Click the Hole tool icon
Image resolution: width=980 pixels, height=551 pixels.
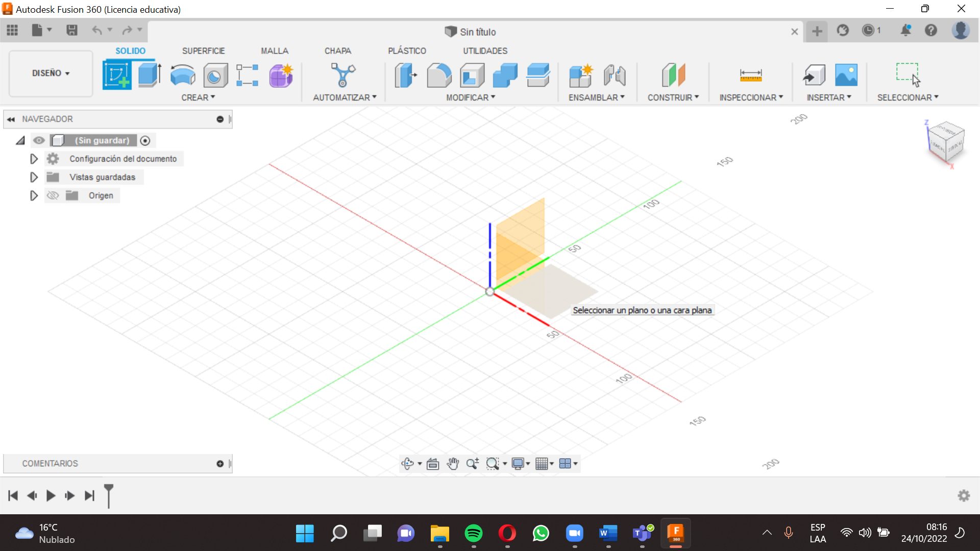pyautogui.click(x=215, y=76)
